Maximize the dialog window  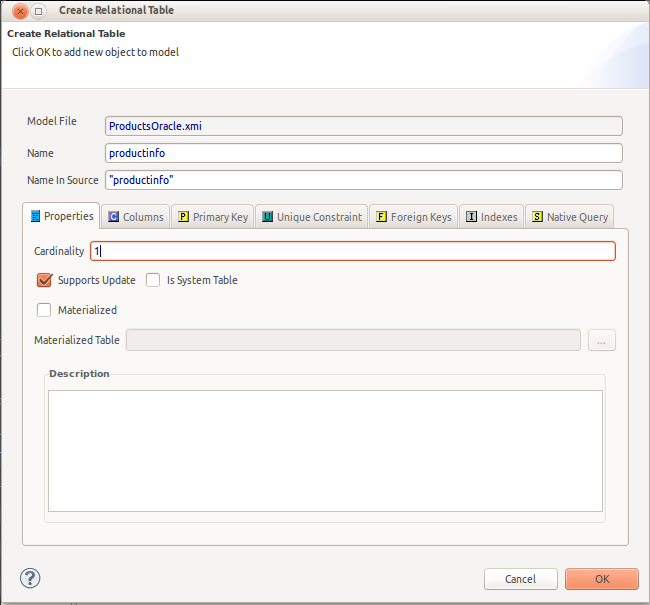(39, 11)
